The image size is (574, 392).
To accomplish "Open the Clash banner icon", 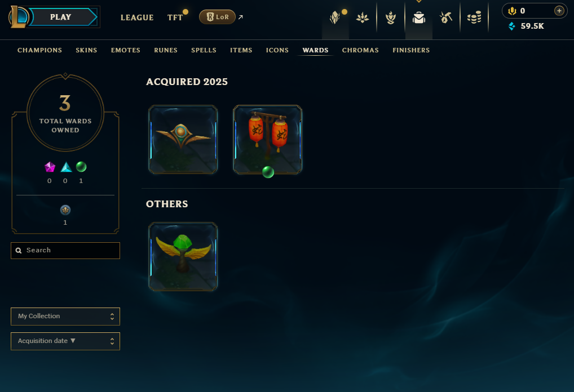I will pyautogui.click(x=334, y=17).
